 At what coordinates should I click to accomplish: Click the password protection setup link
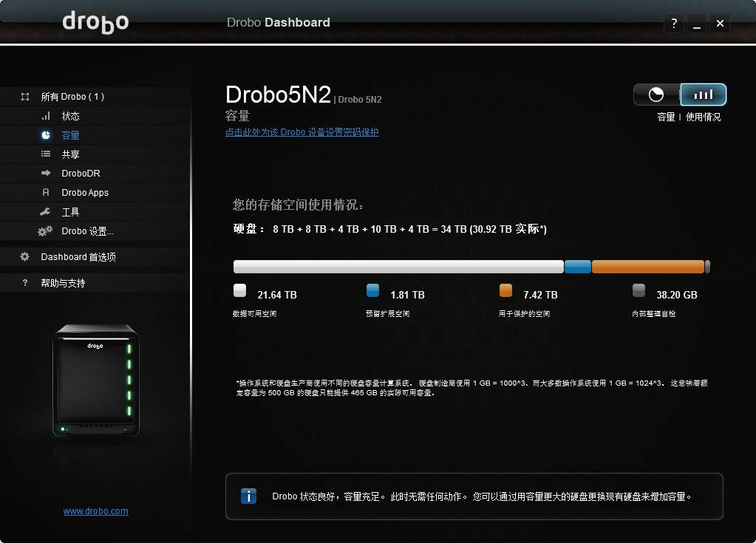coord(302,132)
